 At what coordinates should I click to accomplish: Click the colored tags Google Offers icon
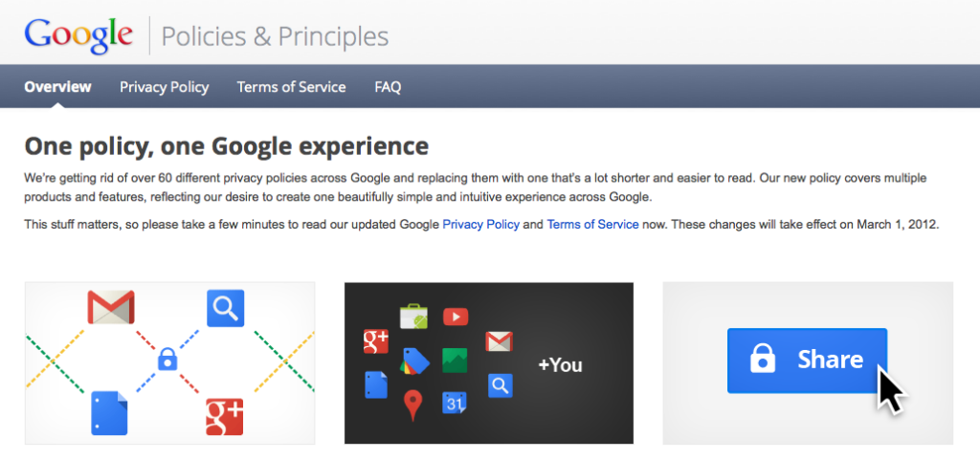click(415, 361)
